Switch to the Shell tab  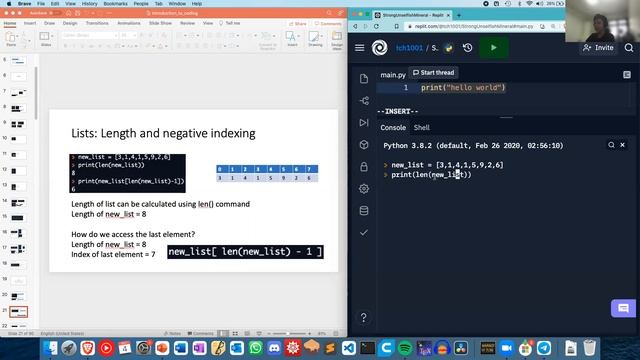(422, 127)
